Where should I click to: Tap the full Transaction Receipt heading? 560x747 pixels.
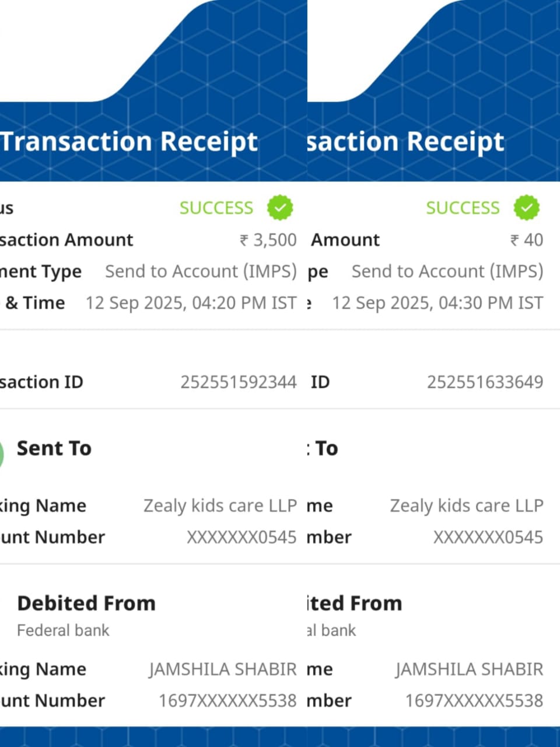point(129,142)
